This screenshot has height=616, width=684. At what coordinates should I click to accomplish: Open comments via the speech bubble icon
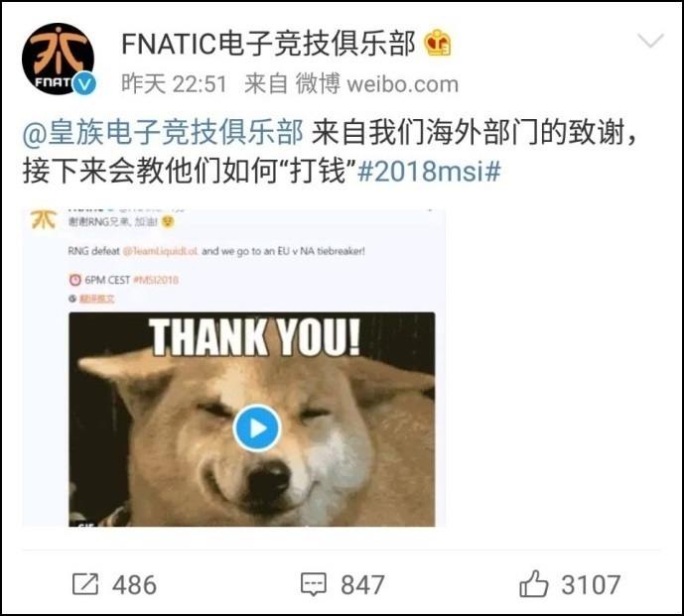pos(313,584)
